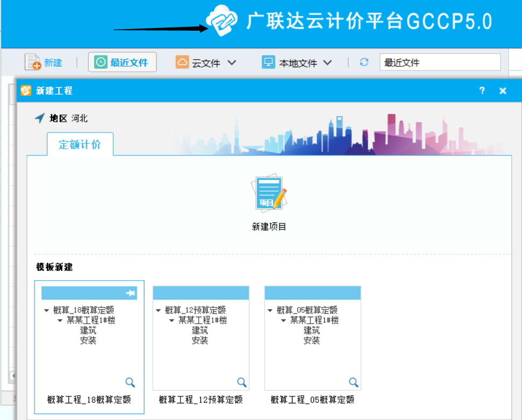Expand the 云文件 dropdown arrow
This screenshot has height=420, width=522.
click(232, 62)
